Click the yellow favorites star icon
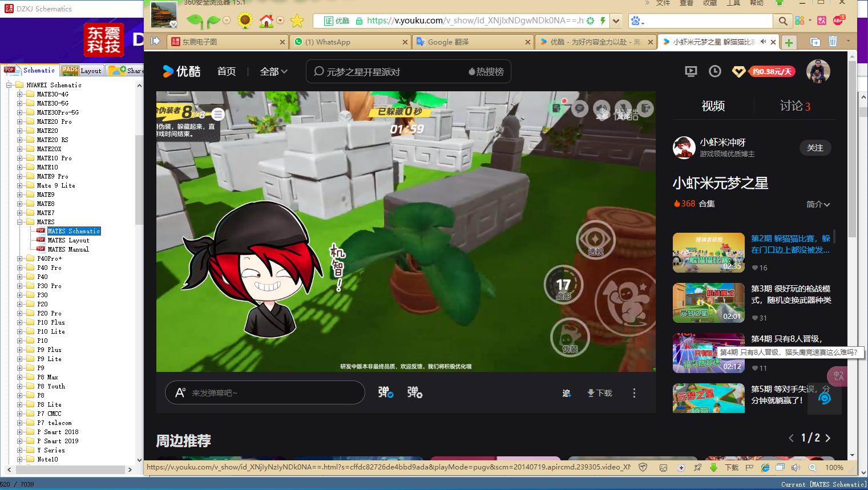 click(297, 21)
